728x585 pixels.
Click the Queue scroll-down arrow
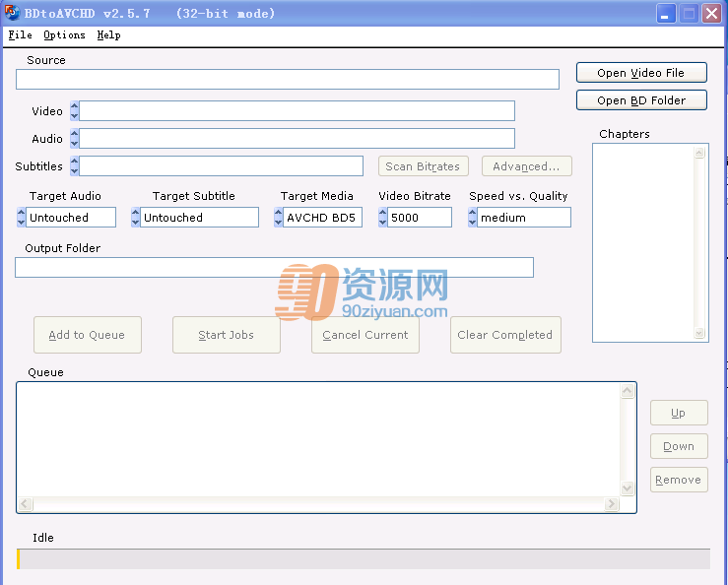[x=628, y=487]
